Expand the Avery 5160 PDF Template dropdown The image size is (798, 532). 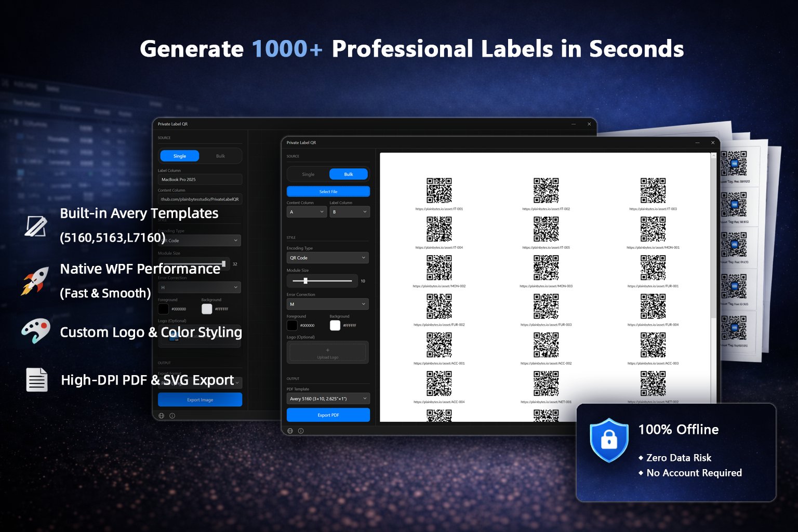327,398
